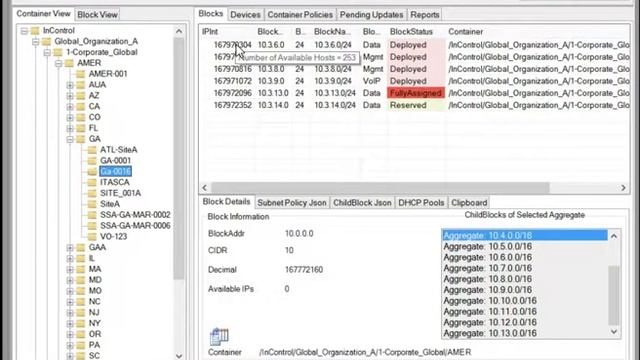Sort by the BlockStatus column header

[411, 32]
